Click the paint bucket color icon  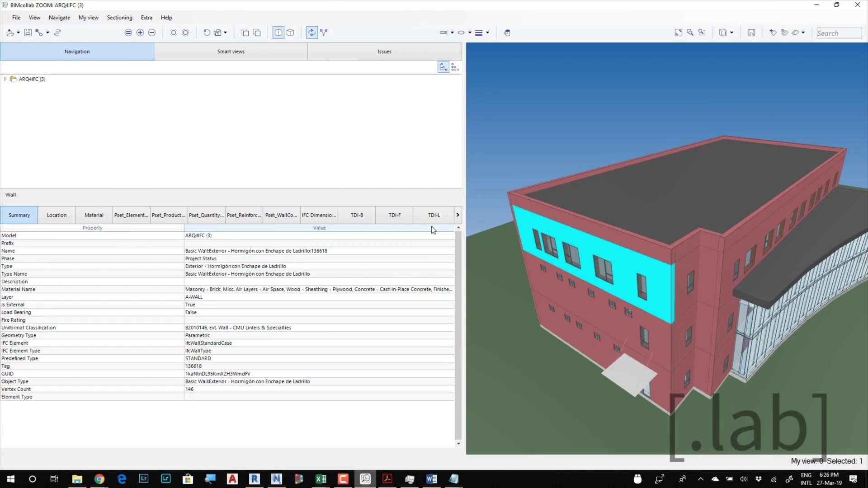point(507,33)
